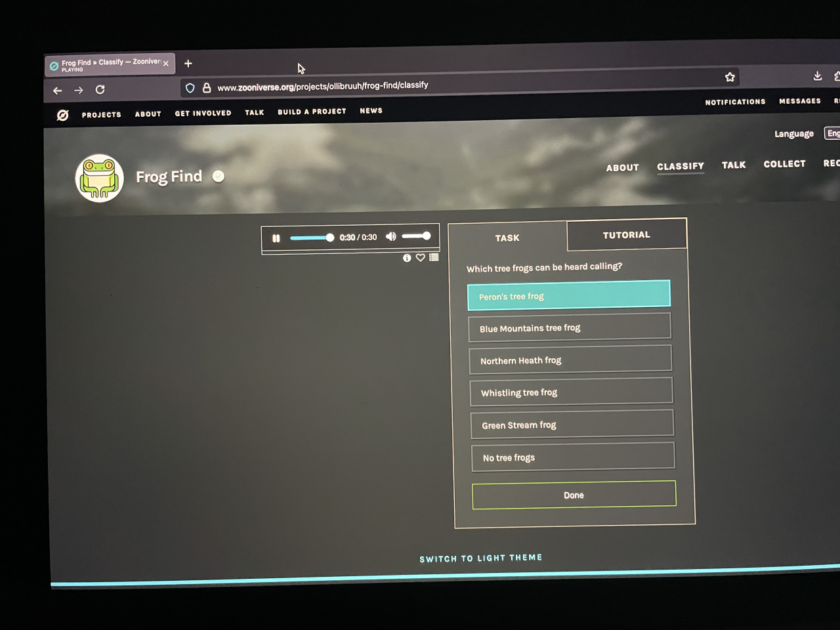The height and width of the screenshot is (630, 840).
Task: Open Talk in the Zooniverse top nav
Action: [x=254, y=113]
